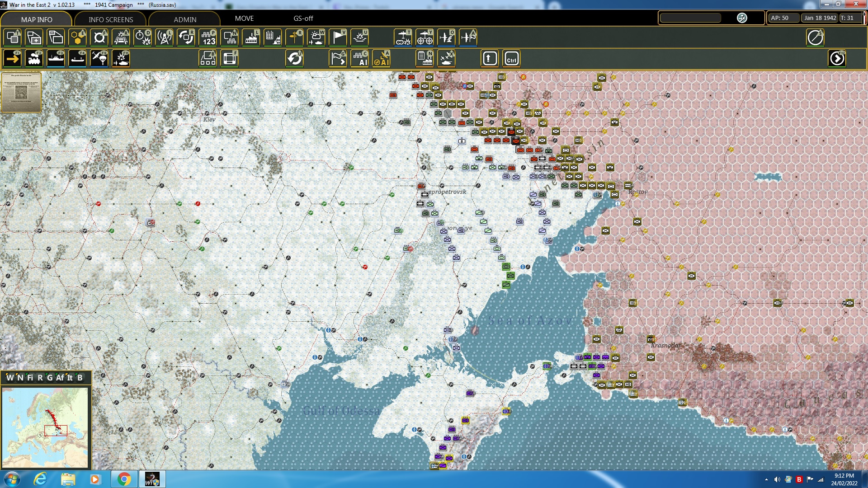The image size is (868, 488).
Task: Click the flag with arrow icon (G)
Action: [338, 59]
